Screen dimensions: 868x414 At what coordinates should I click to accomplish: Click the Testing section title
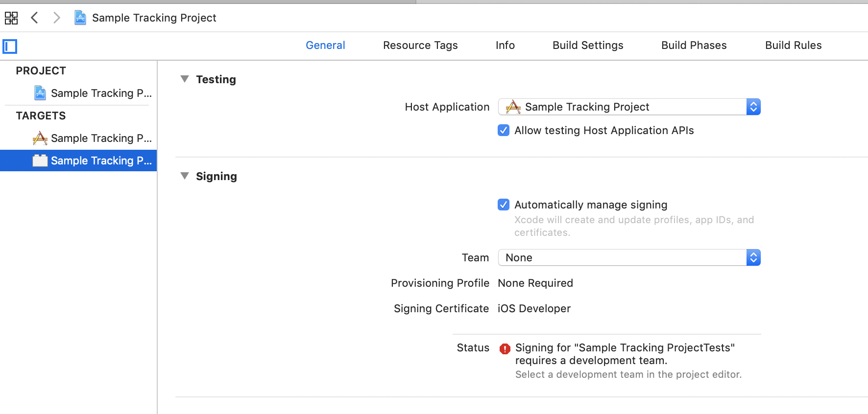[216, 79]
